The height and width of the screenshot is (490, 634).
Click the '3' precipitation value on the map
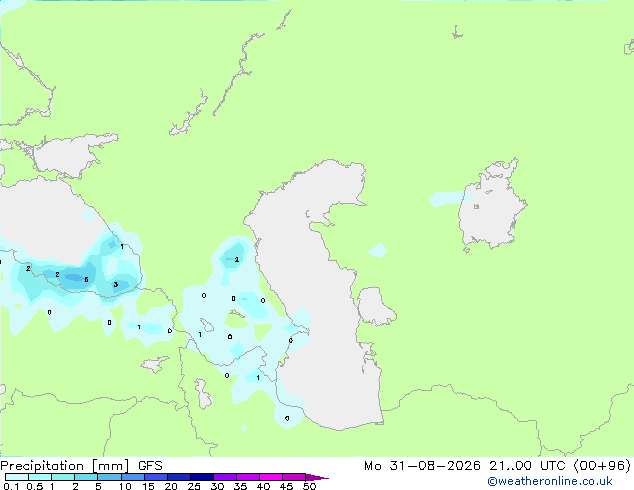(x=116, y=285)
